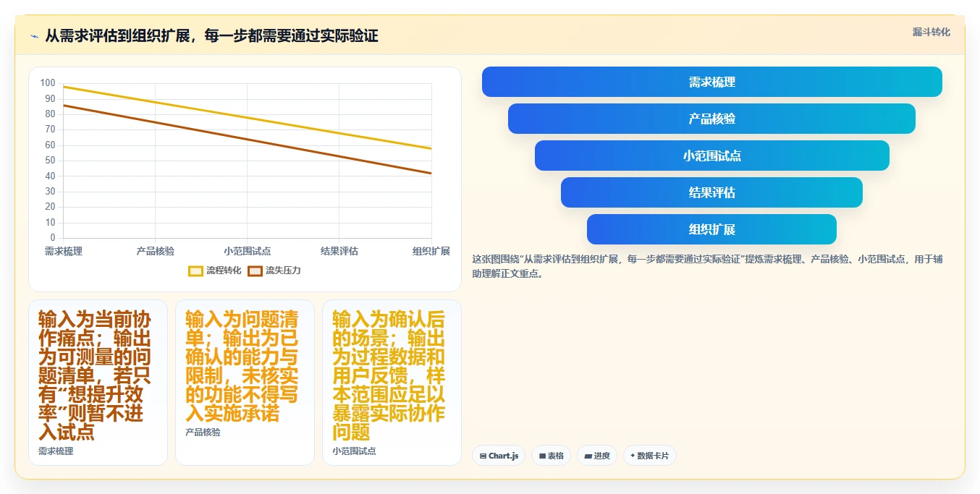Image resolution: width=980 pixels, height=494 pixels.
Task: Click the Chart.js tag chip
Action: tap(499, 456)
